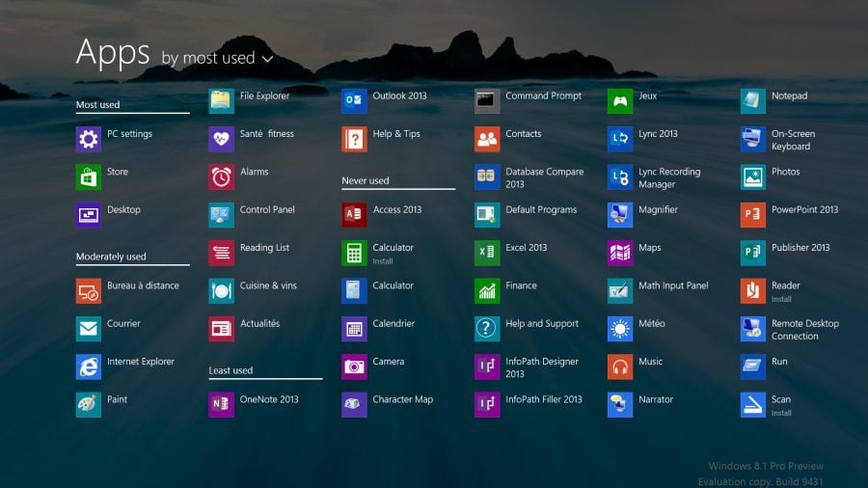
Task: Launch the Run dialog icon
Action: pyautogui.click(x=753, y=366)
